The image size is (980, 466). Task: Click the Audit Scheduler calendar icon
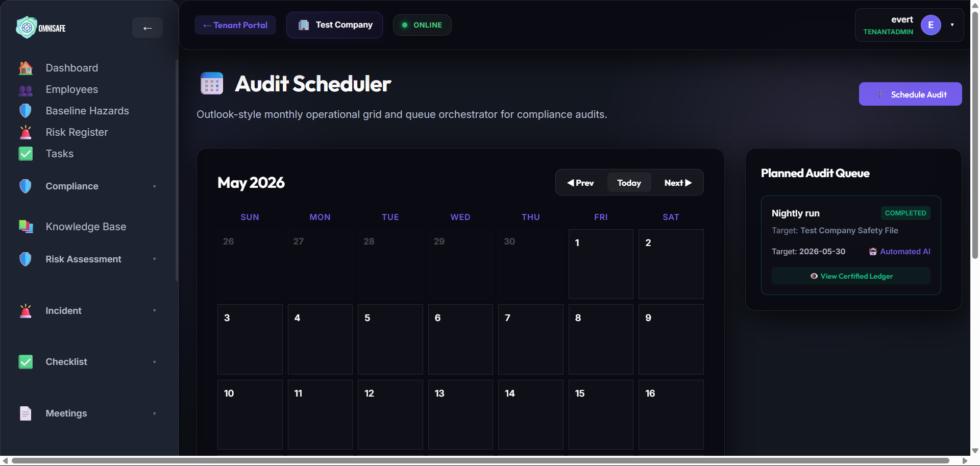[212, 83]
